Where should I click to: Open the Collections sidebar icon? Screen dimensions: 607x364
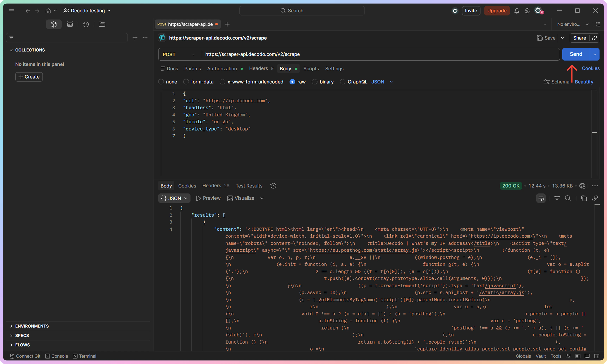pyautogui.click(x=54, y=24)
